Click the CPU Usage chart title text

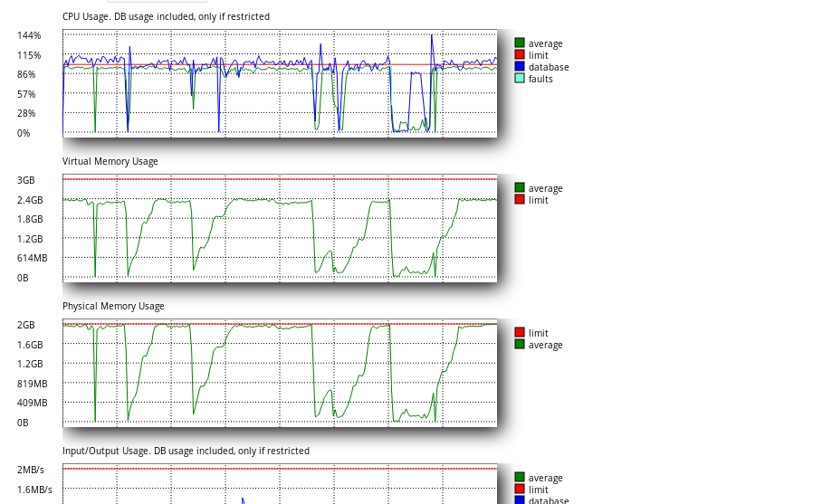166,16
